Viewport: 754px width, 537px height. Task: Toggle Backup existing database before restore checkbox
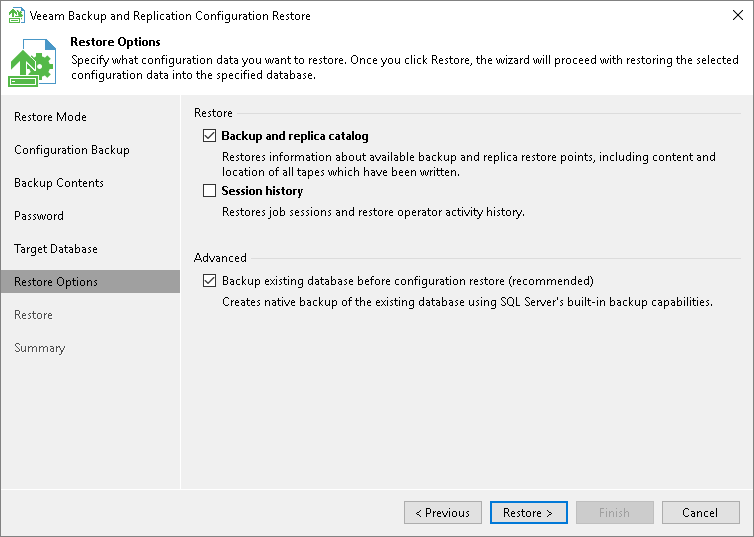(x=209, y=281)
